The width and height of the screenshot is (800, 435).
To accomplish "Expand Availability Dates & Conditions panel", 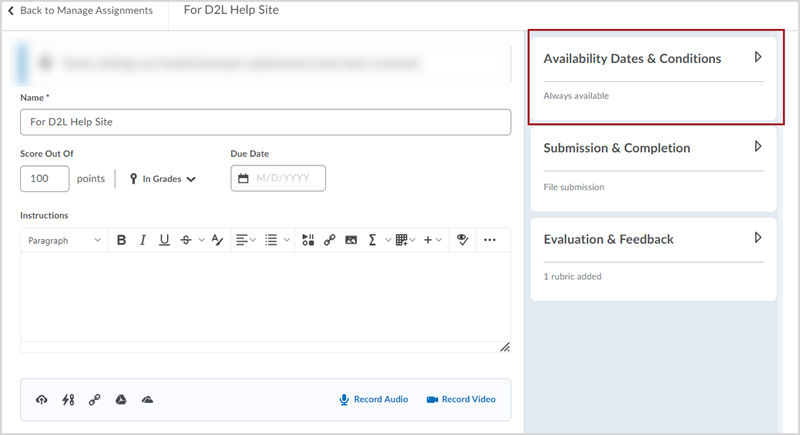I will pyautogui.click(x=758, y=57).
